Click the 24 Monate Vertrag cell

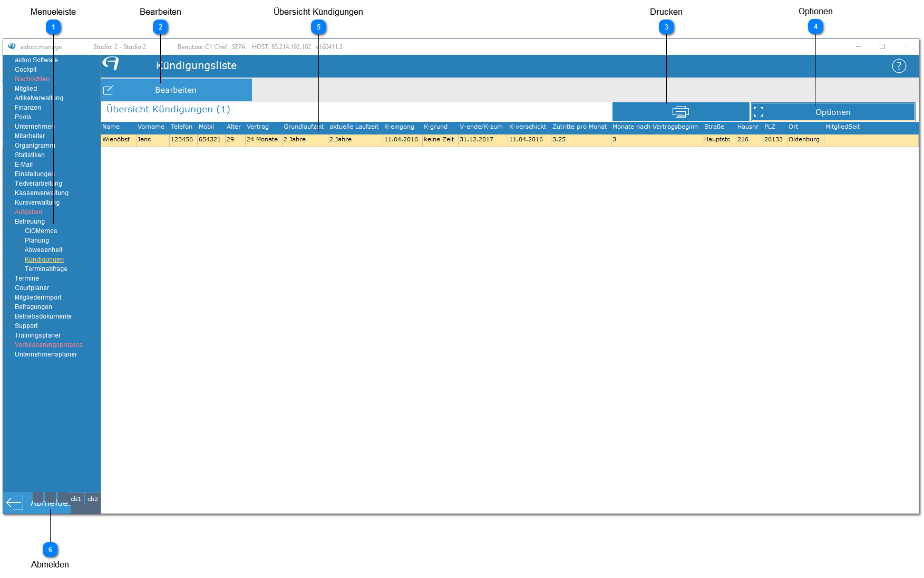click(x=263, y=140)
